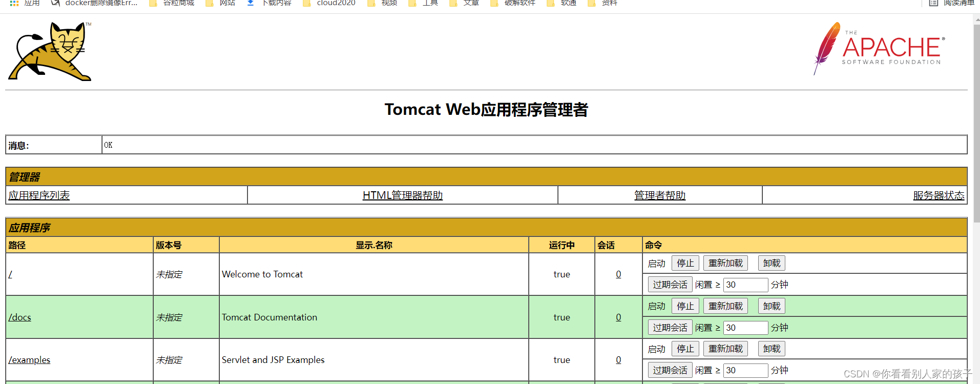The height and width of the screenshot is (384, 980).
Task: Click idle minutes field for /examples
Action: pos(745,370)
